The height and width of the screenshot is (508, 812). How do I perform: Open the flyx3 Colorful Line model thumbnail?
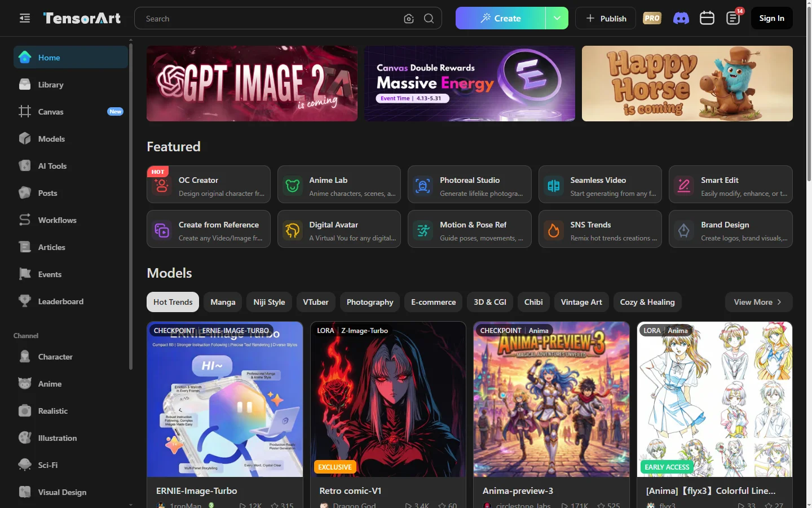[714, 400]
